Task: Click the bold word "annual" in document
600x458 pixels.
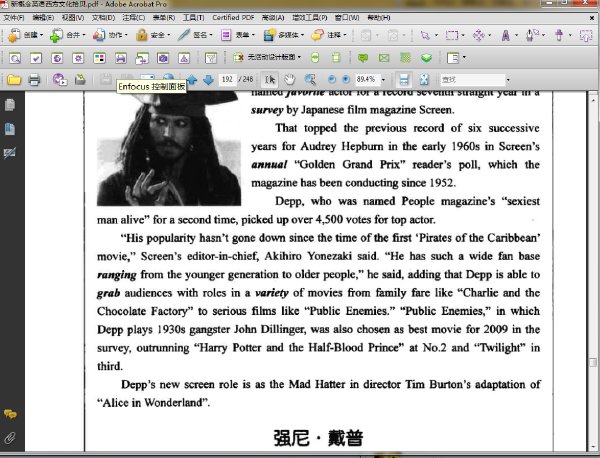Action: (269, 165)
